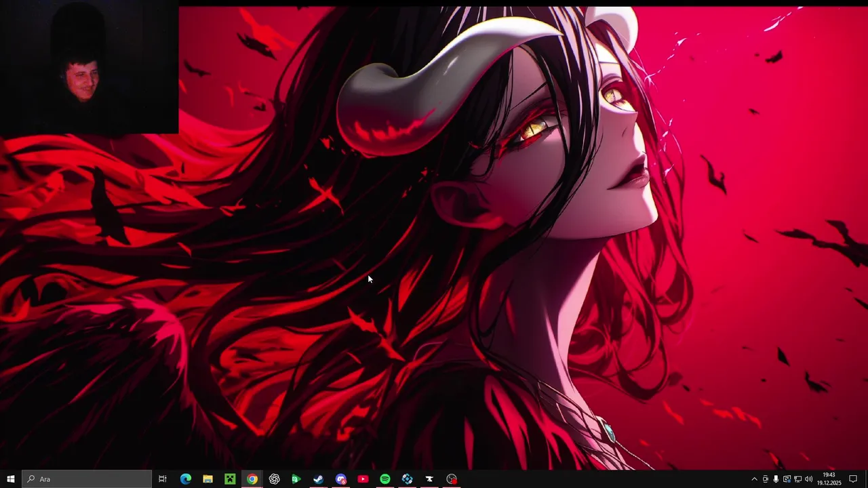The width and height of the screenshot is (868, 488).
Task: Open the volume control tray icon
Action: (808, 479)
